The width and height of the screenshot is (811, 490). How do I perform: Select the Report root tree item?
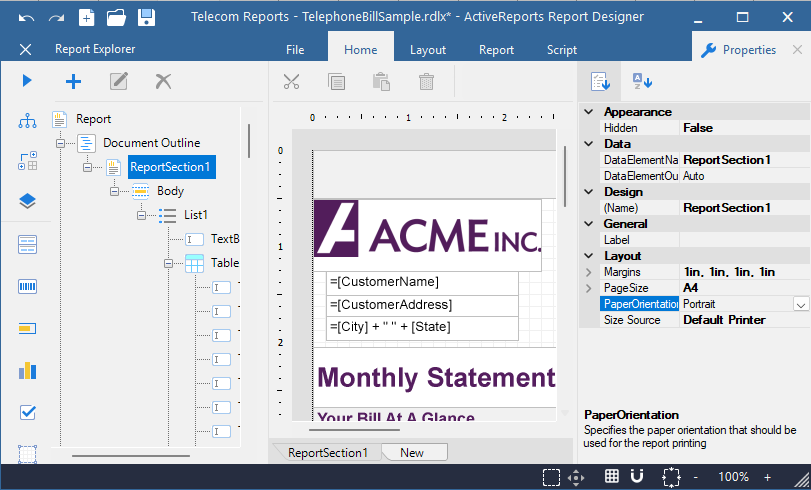93,119
